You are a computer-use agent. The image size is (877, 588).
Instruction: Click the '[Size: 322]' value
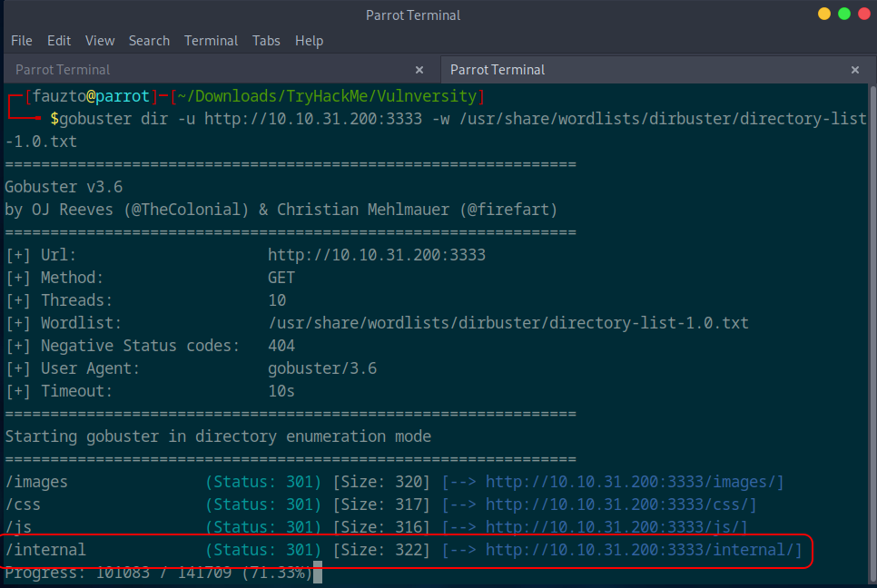tap(381, 550)
